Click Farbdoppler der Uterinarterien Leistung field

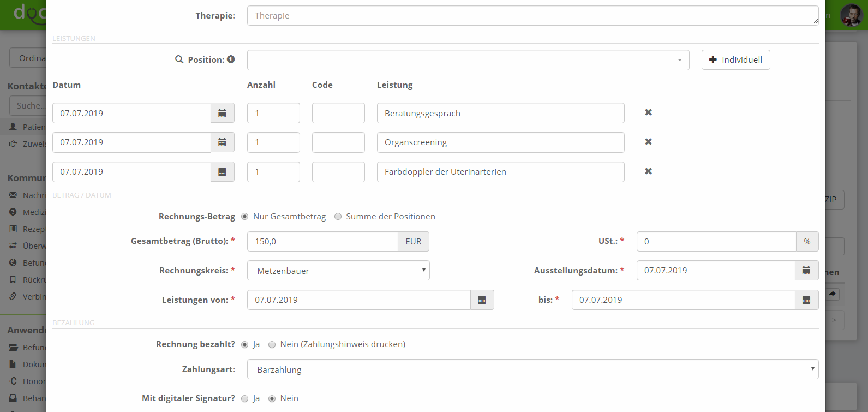(501, 172)
